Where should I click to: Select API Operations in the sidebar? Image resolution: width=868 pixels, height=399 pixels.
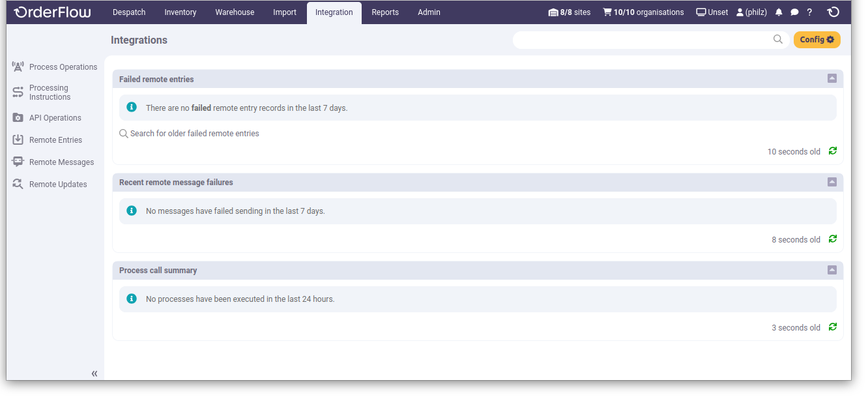[55, 117]
